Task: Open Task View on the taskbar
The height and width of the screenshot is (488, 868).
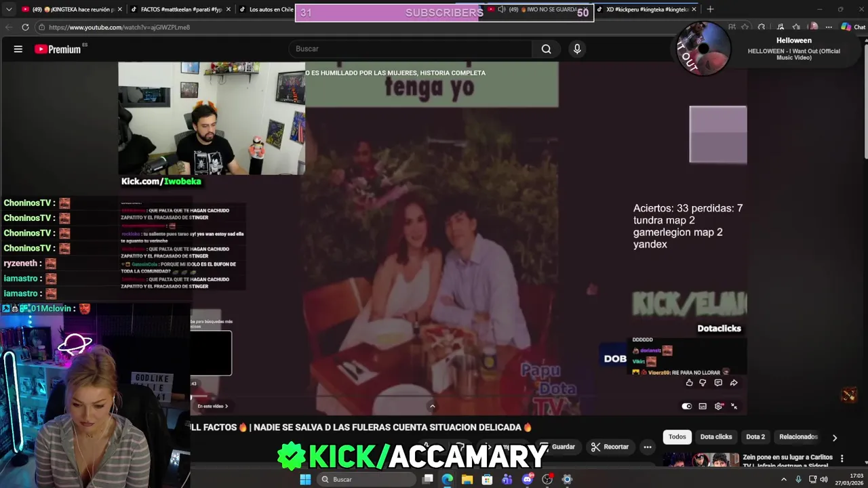Action: (x=428, y=479)
